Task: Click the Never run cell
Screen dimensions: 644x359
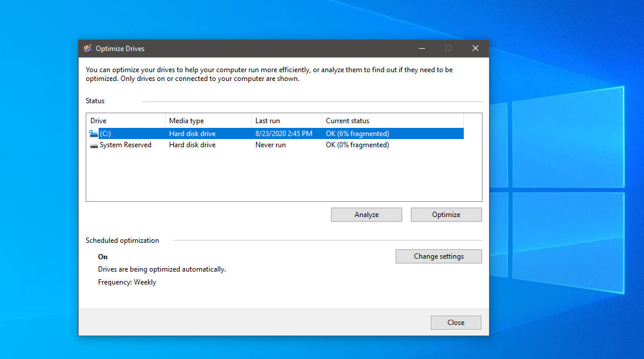Action: 270,145
